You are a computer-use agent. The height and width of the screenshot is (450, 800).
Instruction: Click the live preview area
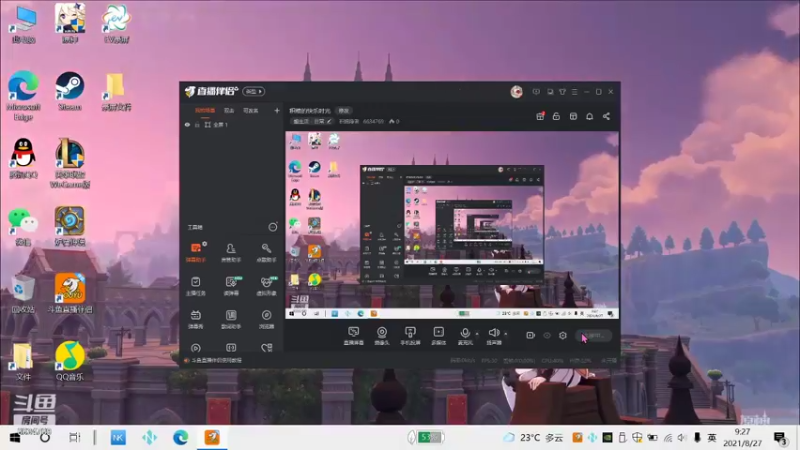pyautogui.click(x=452, y=225)
